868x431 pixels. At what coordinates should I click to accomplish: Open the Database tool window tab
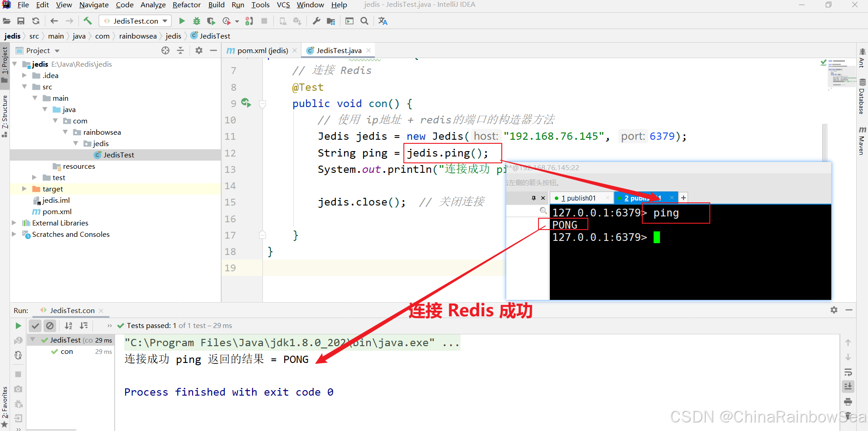coord(862,95)
